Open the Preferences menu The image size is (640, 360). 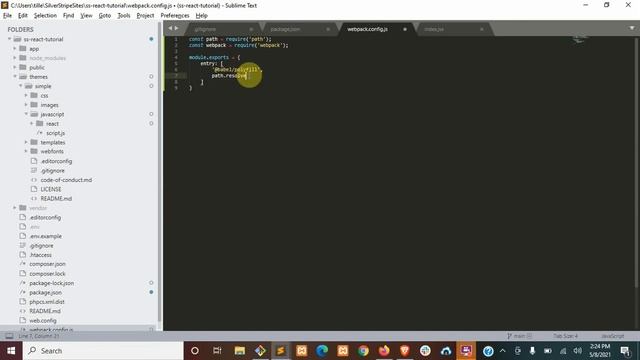pos(175,16)
